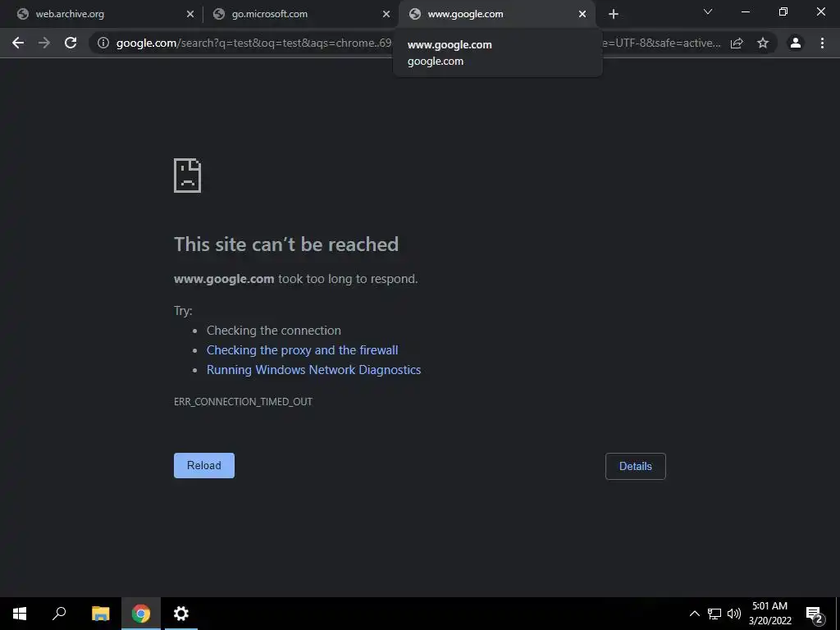Screen dimensions: 840x630
Task: Open the Chrome profile avatar menu
Action: (x=796, y=43)
